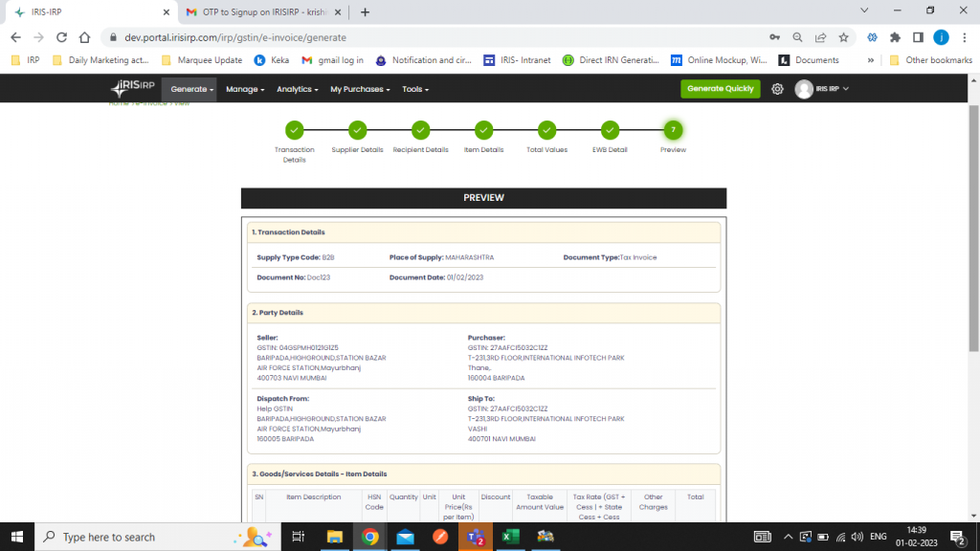This screenshot has height=551, width=980.
Task: Click the Preview step question-mark icon
Action: 673,131
